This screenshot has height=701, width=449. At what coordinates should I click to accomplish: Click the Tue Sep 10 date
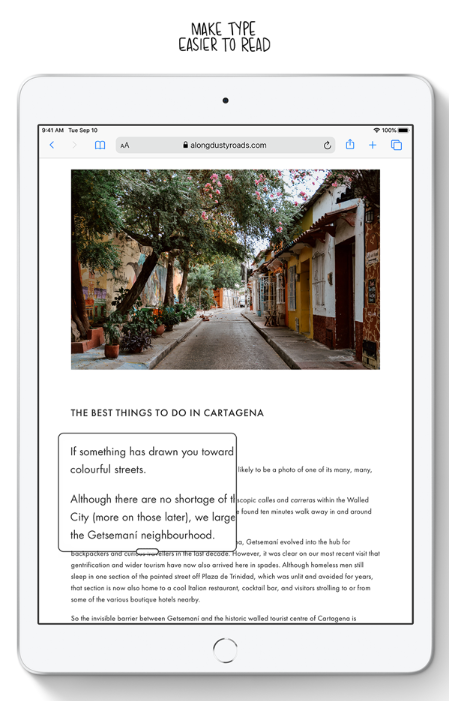tap(83, 130)
